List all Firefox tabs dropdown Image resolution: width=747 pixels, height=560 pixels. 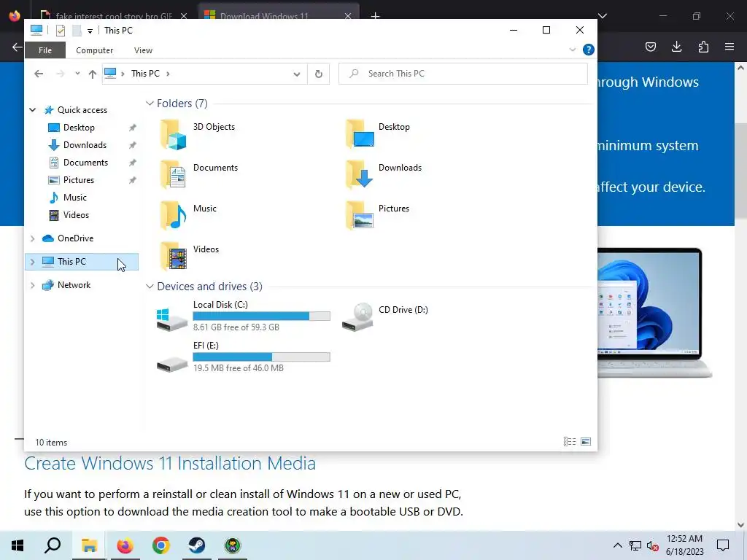(x=602, y=16)
